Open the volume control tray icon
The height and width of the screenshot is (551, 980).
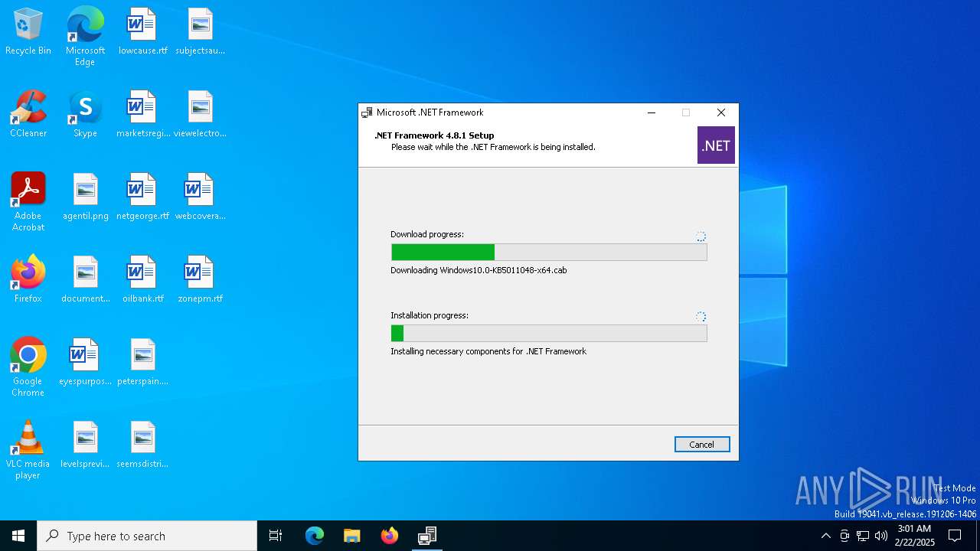(881, 536)
